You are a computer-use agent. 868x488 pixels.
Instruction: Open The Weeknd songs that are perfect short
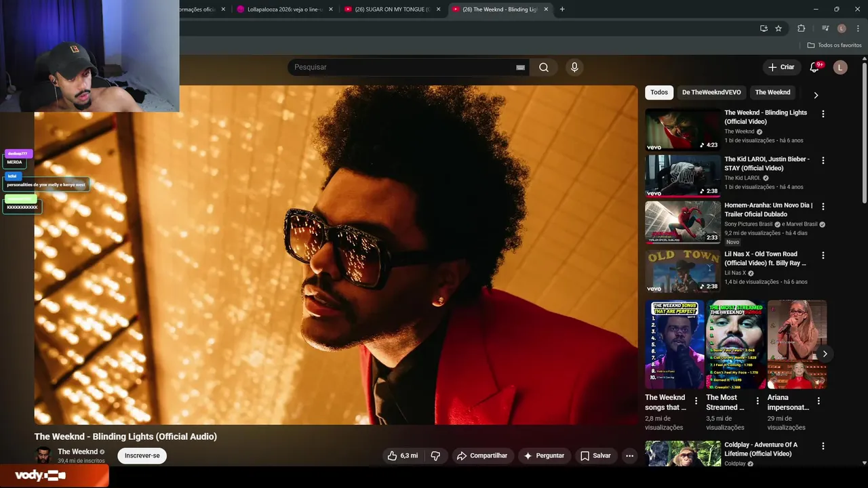[674, 344]
